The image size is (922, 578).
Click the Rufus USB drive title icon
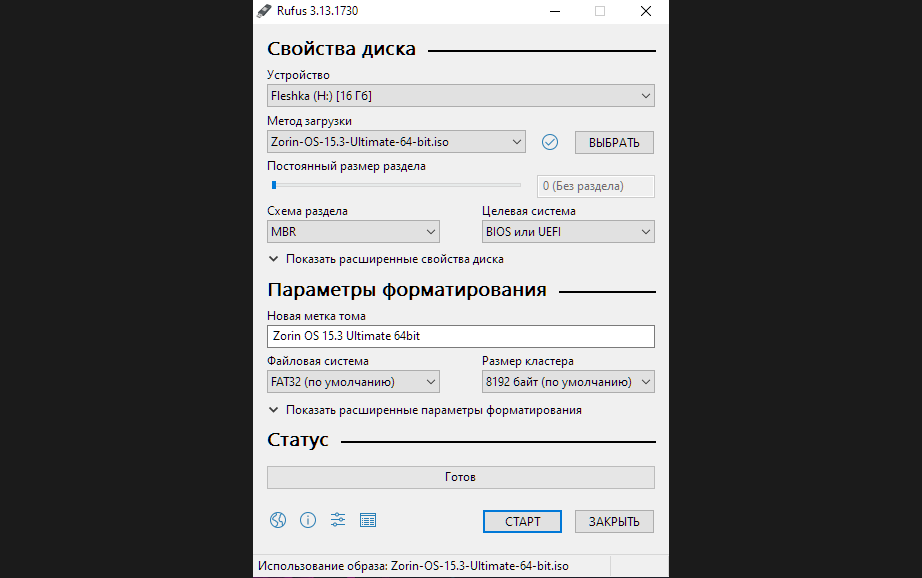(x=264, y=11)
